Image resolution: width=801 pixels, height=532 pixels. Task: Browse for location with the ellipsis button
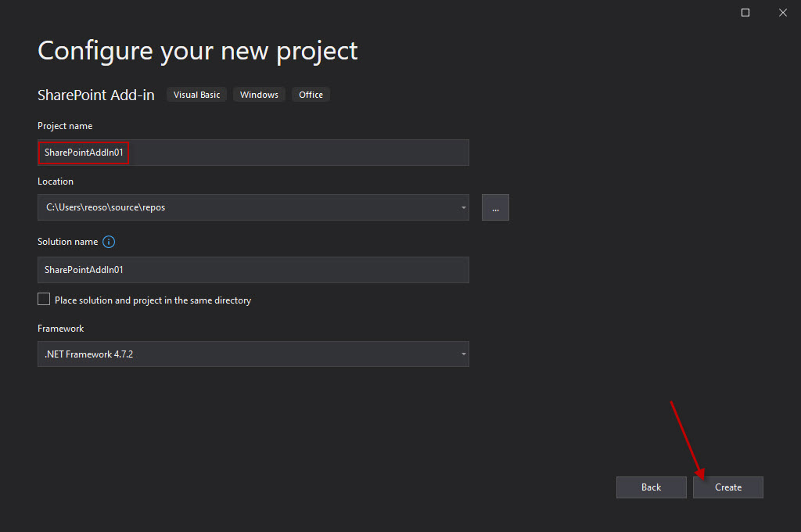pyautogui.click(x=495, y=207)
